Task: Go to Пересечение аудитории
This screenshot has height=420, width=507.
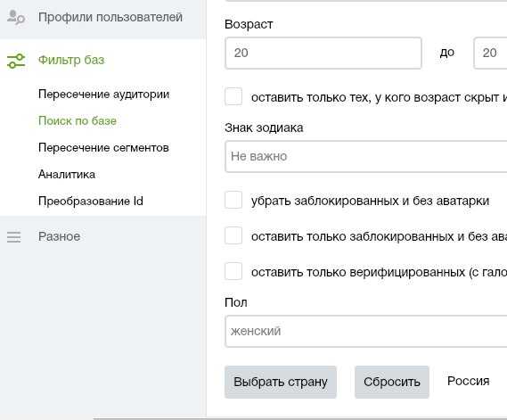Action: 103,95
